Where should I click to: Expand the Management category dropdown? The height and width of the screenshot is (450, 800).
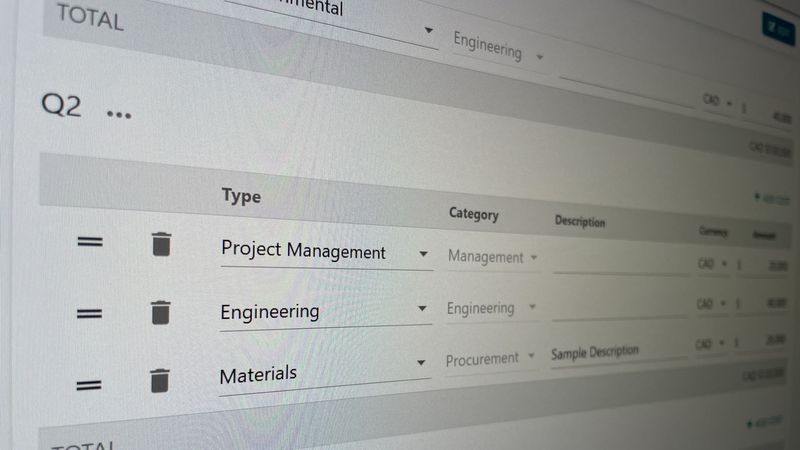(493, 257)
